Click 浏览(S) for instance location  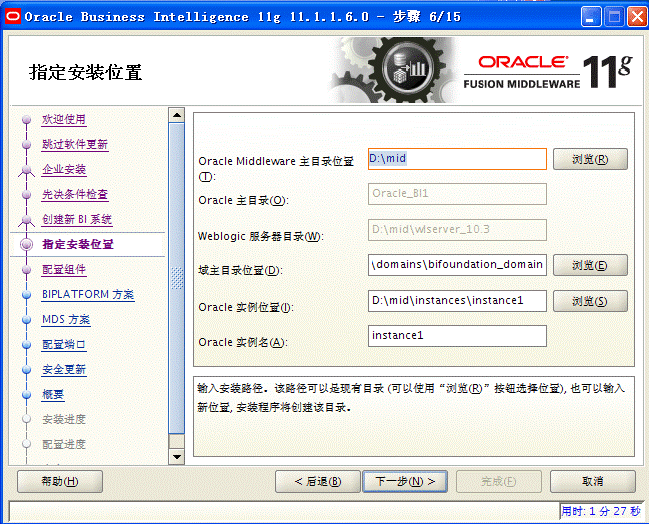point(590,301)
